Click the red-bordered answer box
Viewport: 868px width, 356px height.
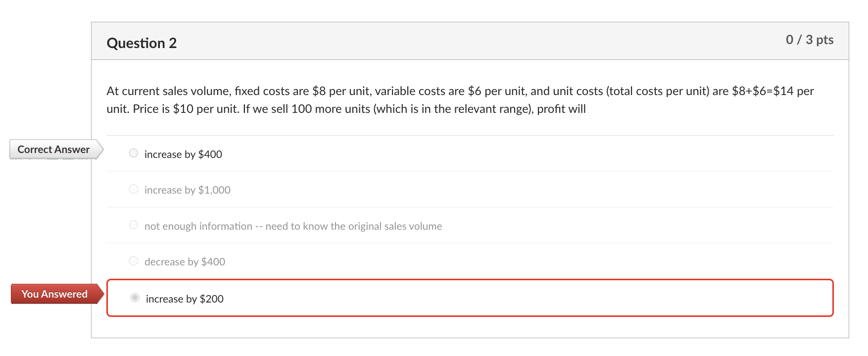click(470, 298)
